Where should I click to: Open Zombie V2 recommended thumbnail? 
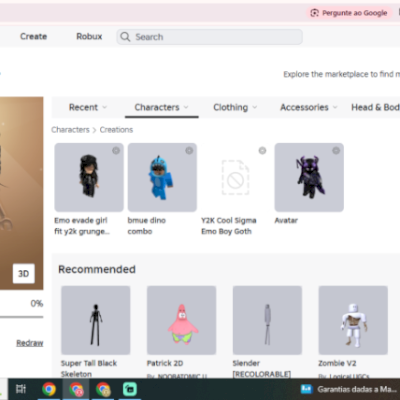coord(353,320)
